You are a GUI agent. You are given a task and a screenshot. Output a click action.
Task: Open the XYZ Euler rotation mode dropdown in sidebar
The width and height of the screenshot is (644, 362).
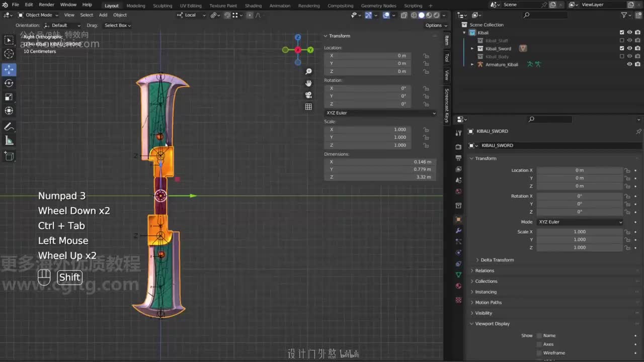pos(380,113)
